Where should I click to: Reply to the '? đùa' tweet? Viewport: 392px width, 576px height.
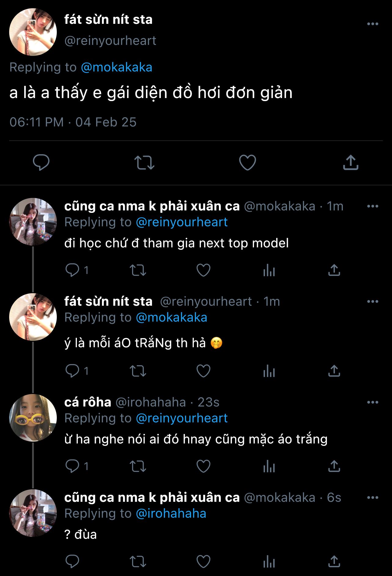[x=72, y=561]
